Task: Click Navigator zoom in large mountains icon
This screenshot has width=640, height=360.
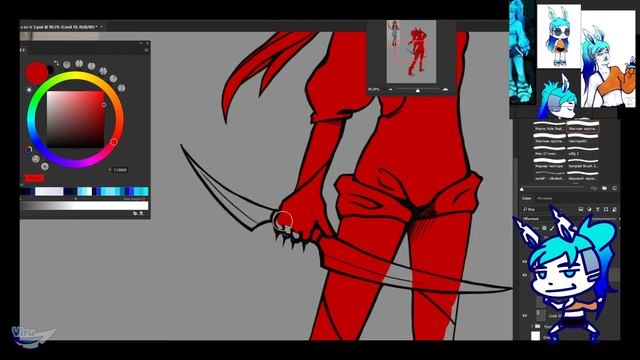Action: pyautogui.click(x=445, y=89)
